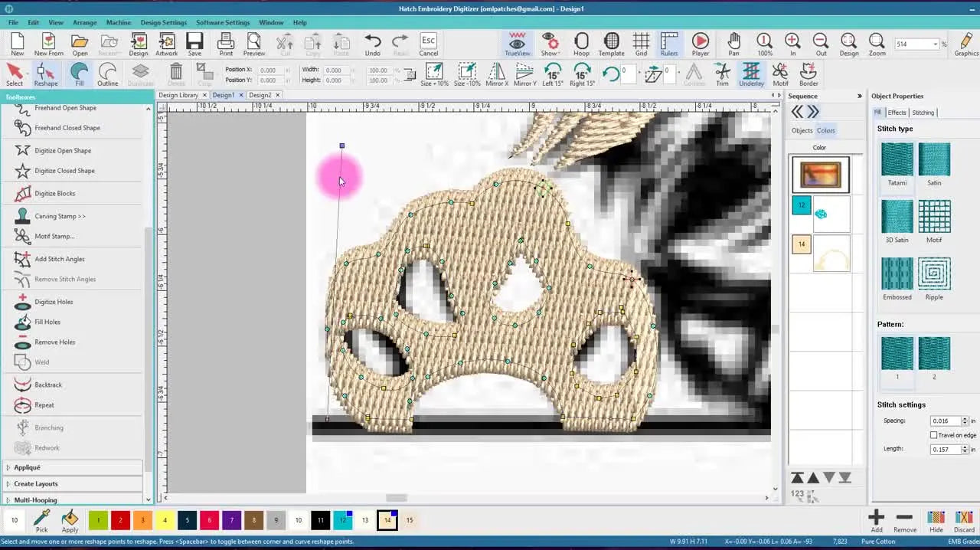Open the Template tool

pos(611,44)
